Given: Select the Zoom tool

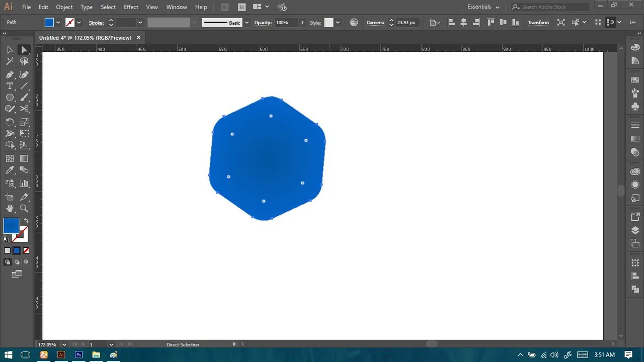Looking at the screenshot, I should point(24,208).
